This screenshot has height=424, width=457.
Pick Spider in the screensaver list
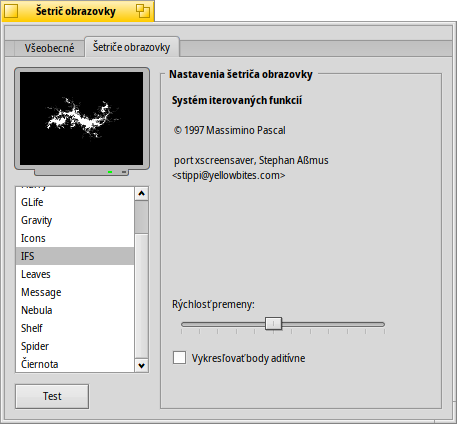(75, 346)
